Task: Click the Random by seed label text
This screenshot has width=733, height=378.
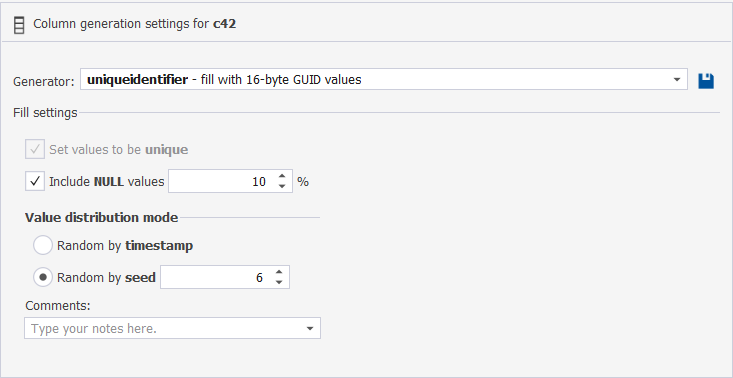Action: (x=106, y=278)
